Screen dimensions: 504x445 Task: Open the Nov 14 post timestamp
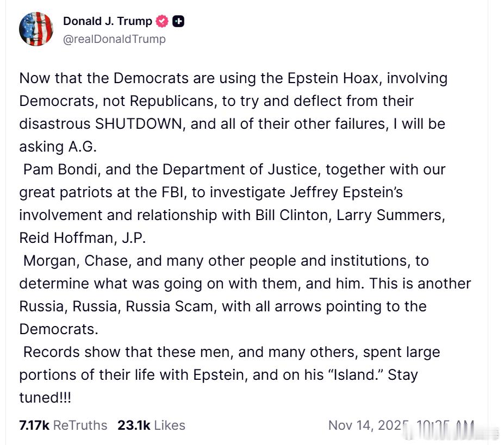coord(401,425)
